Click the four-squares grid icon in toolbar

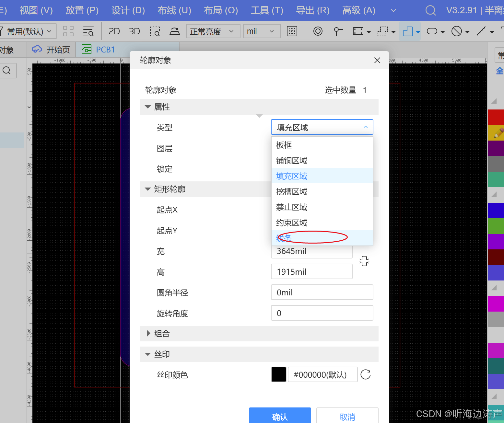coord(68,31)
